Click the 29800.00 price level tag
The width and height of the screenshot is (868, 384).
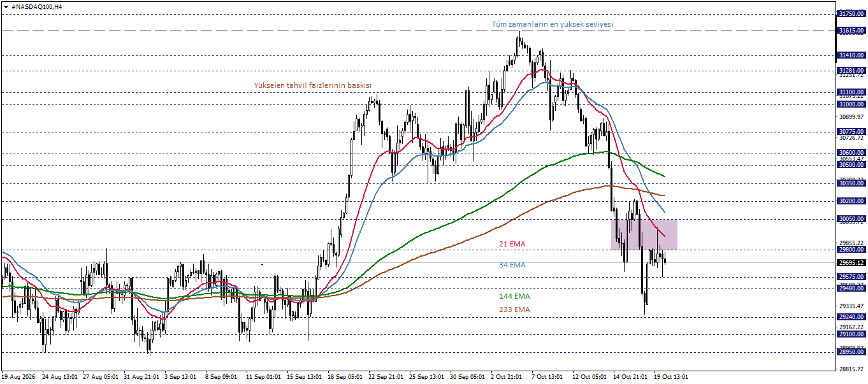click(851, 250)
